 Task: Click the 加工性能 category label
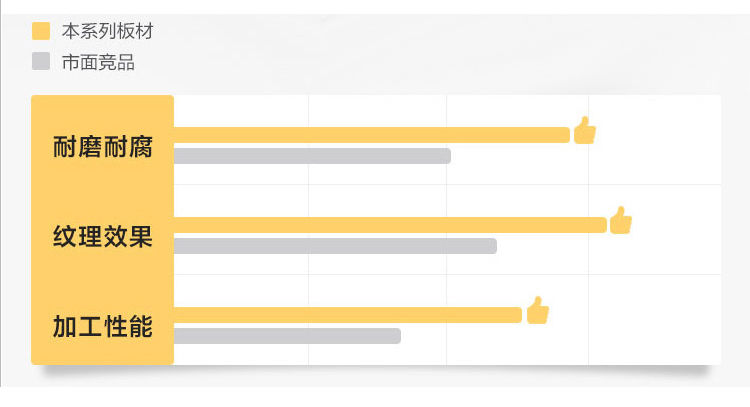102,327
